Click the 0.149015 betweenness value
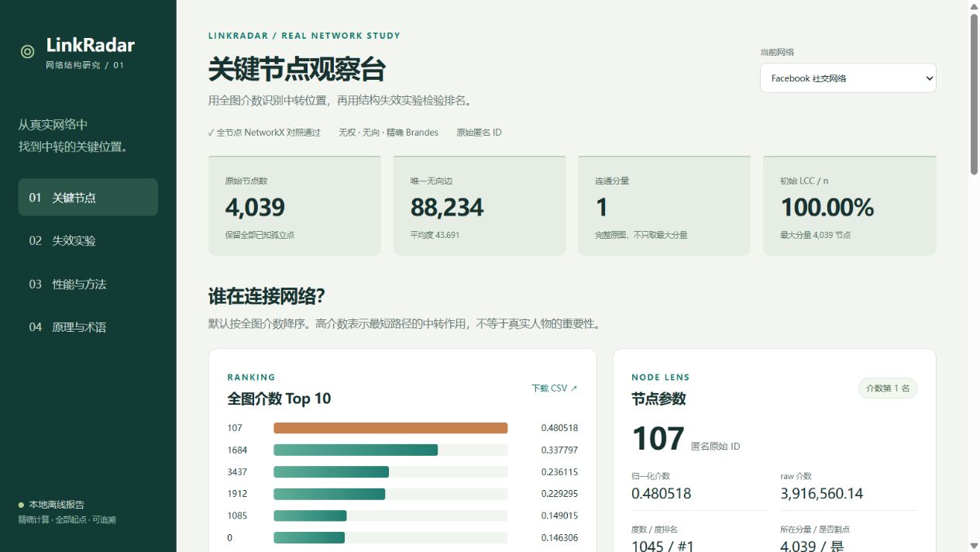Viewport: 980px width, 552px height. coord(559,516)
